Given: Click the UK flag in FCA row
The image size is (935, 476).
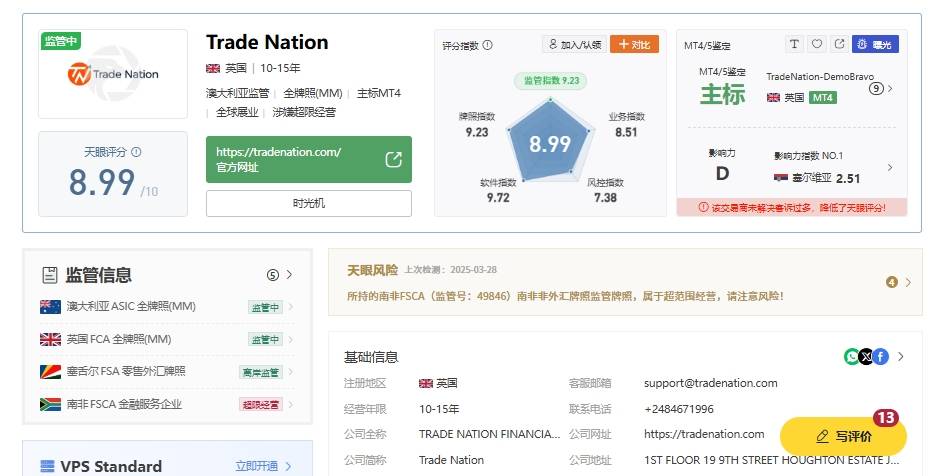Looking at the screenshot, I should coord(50,339).
